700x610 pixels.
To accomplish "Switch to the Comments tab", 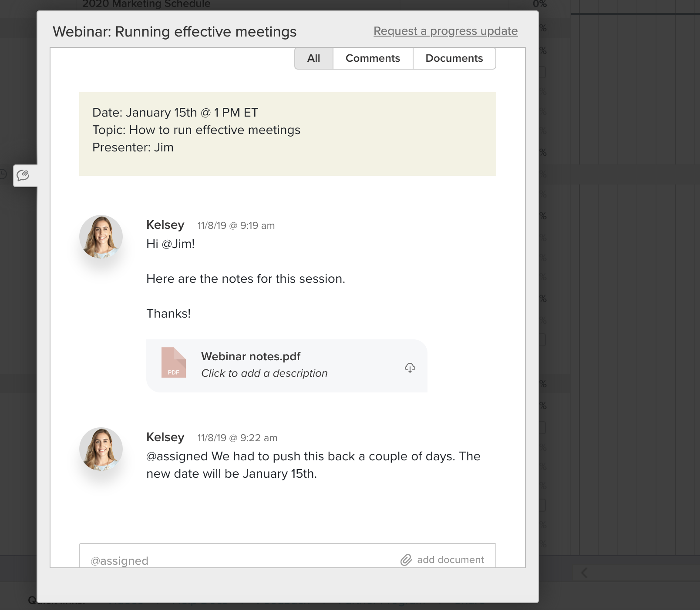I will click(x=373, y=58).
